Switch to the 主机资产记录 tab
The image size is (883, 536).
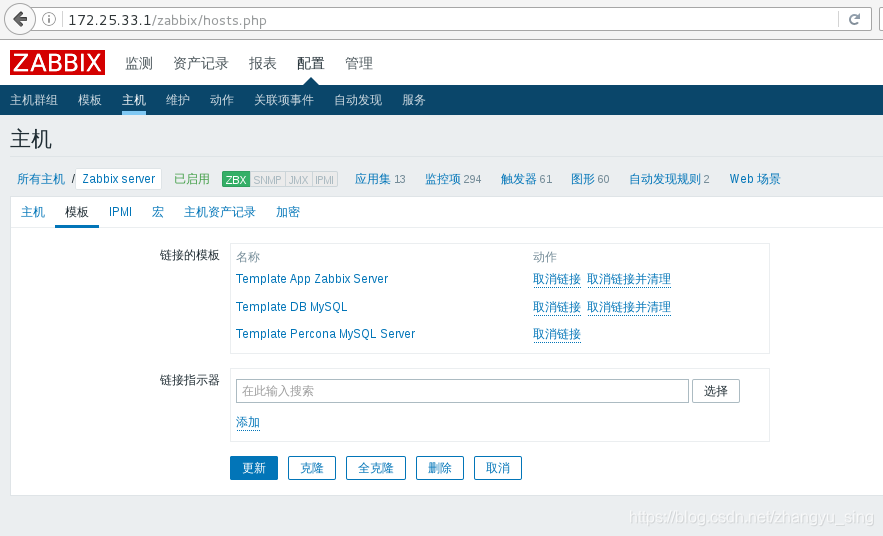pos(220,212)
